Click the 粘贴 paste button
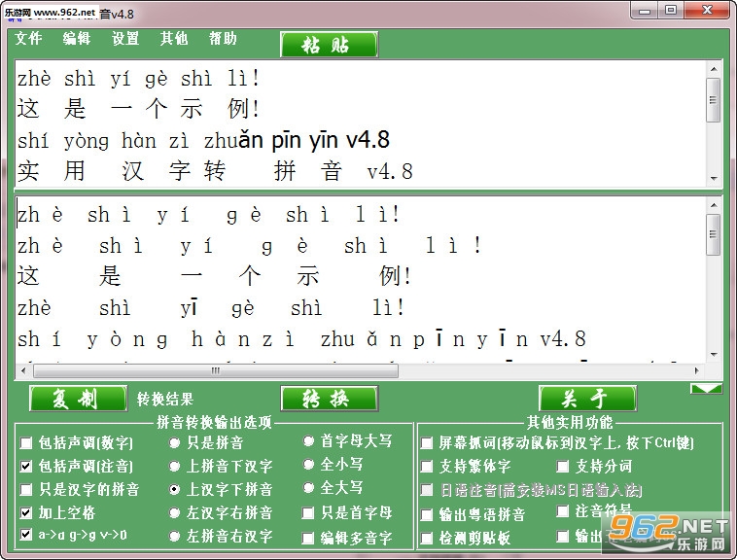The height and width of the screenshot is (560, 737). coord(329,45)
